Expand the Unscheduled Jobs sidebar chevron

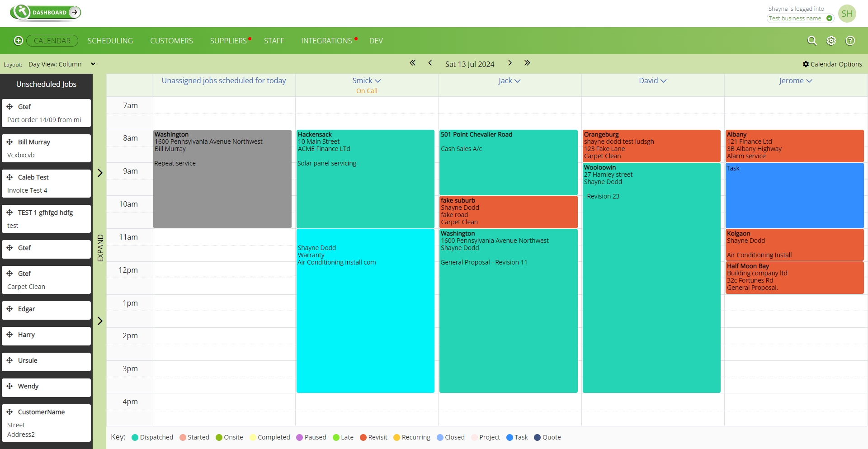(x=100, y=173)
